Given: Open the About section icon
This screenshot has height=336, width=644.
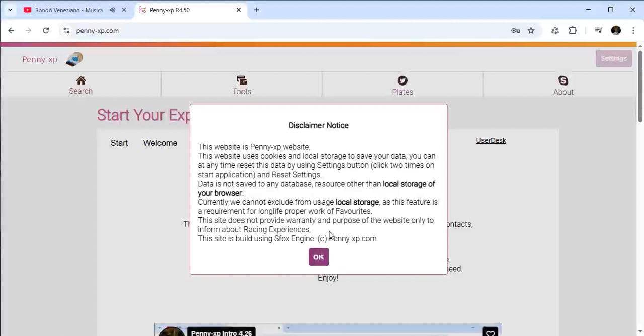Looking at the screenshot, I should click(x=563, y=80).
